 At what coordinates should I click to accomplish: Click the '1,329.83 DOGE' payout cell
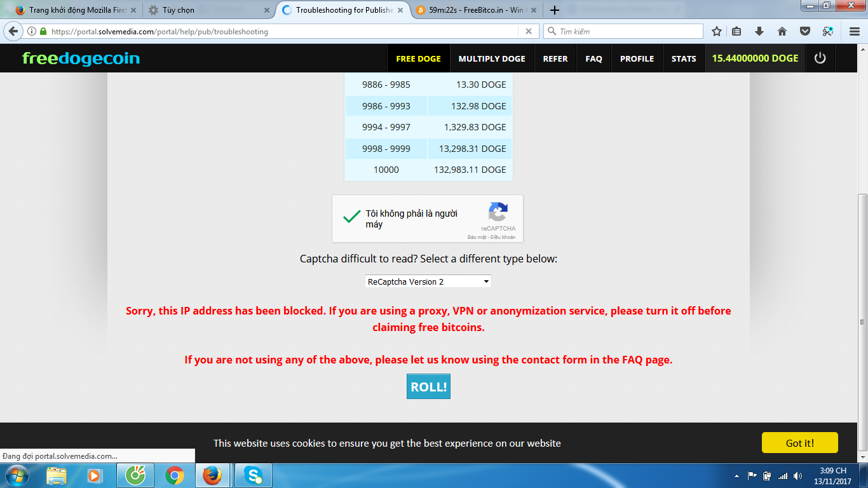[x=470, y=127]
